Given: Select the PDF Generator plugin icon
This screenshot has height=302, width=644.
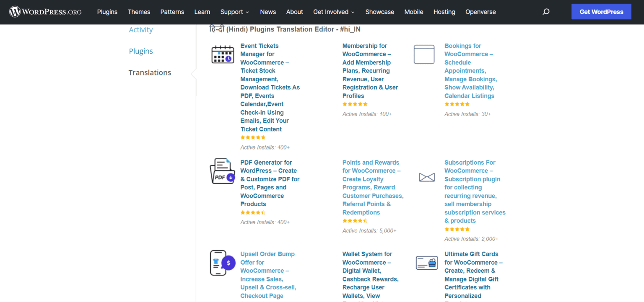Looking at the screenshot, I should pyautogui.click(x=222, y=171).
